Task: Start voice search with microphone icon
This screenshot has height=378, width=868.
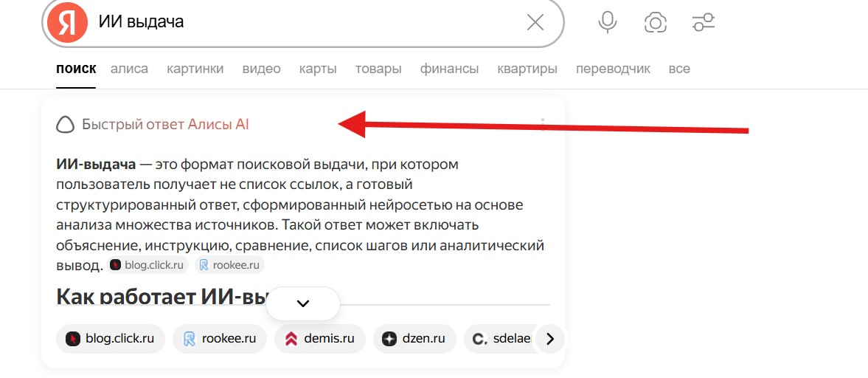Action: pyautogui.click(x=607, y=23)
